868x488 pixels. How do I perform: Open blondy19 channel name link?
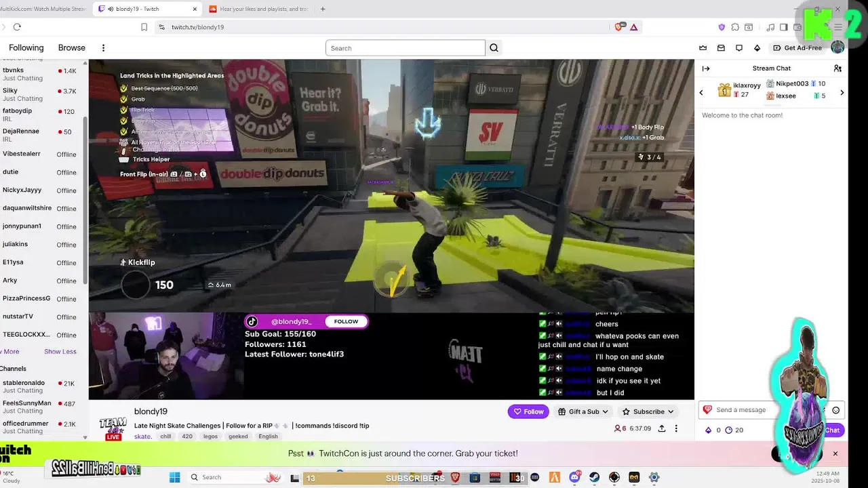point(151,411)
